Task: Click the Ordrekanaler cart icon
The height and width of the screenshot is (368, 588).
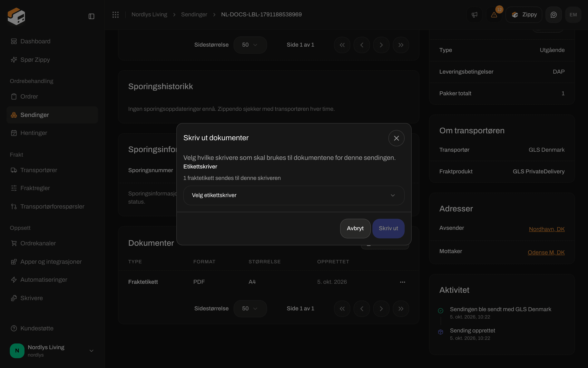Action: click(x=14, y=243)
